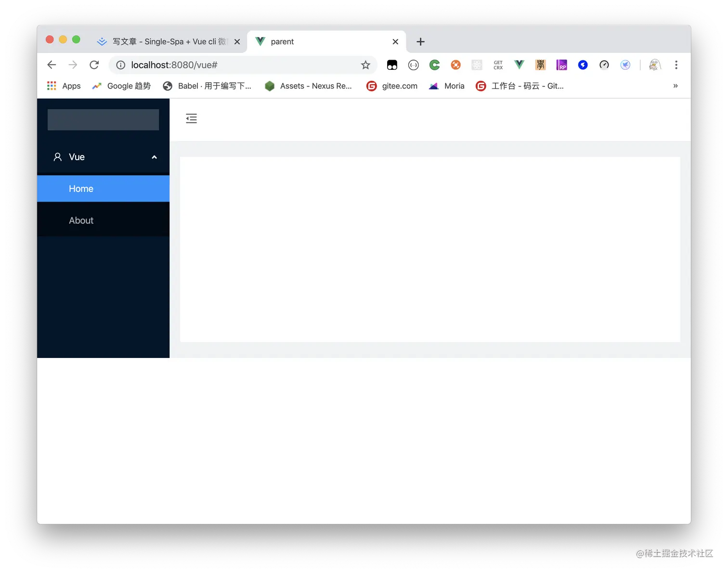Click the Tampermonkey extension icon
728x573 pixels.
click(392, 65)
